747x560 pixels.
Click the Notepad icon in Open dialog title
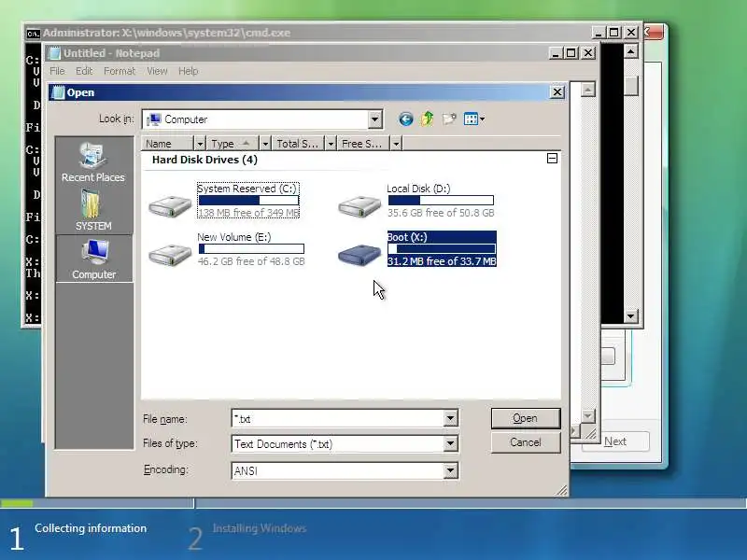click(x=58, y=92)
